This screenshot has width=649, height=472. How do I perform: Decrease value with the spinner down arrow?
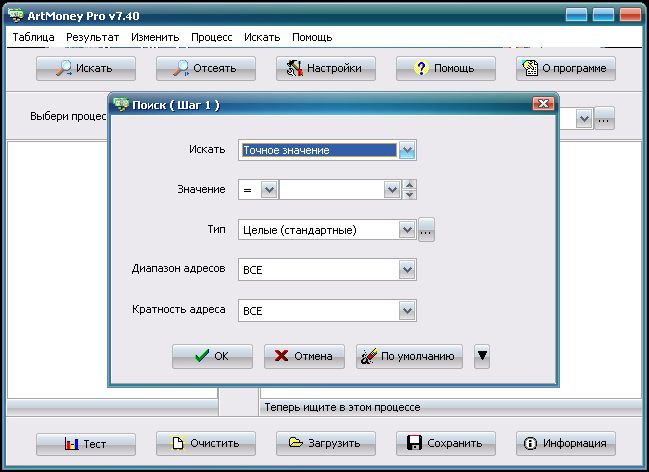click(409, 195)
